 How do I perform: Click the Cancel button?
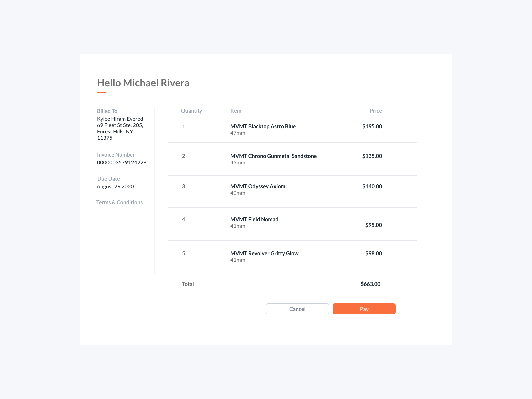[x=297, y=309]
